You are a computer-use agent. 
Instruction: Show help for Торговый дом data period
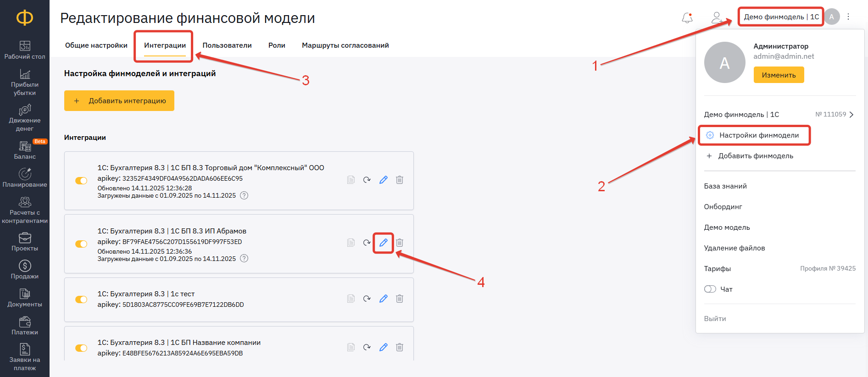(x=244, y=195)
